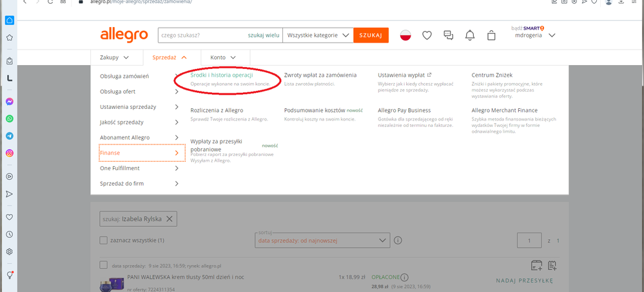644x292 pixels.
Task: Open 'Allegro Pay Business' link
Action: click(x=404, y=110)
